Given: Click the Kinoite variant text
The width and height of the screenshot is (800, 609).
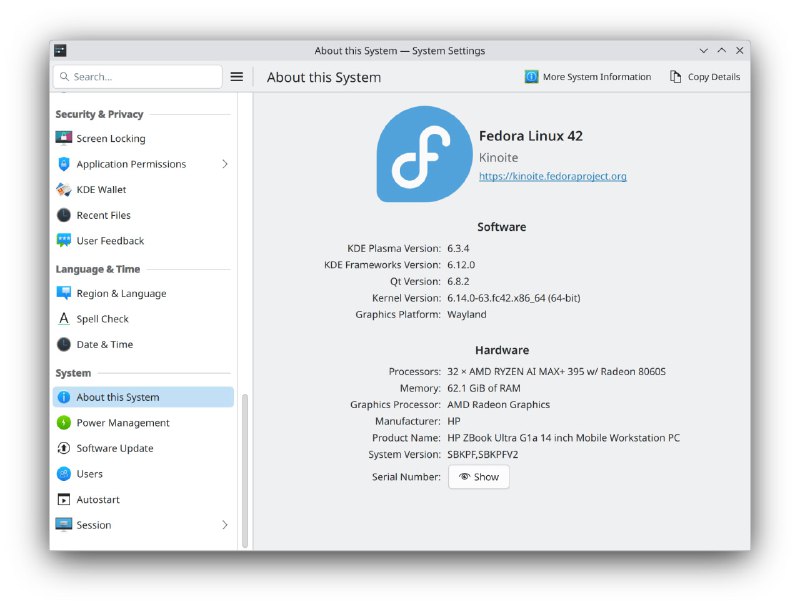Looking at the screenshot, I should click(x=498, y=158).
